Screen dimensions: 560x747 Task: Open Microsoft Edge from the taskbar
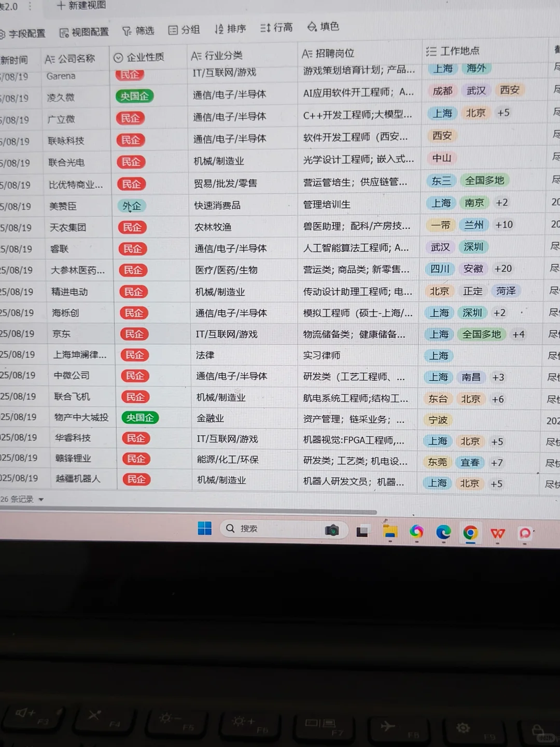pos(443,532)
